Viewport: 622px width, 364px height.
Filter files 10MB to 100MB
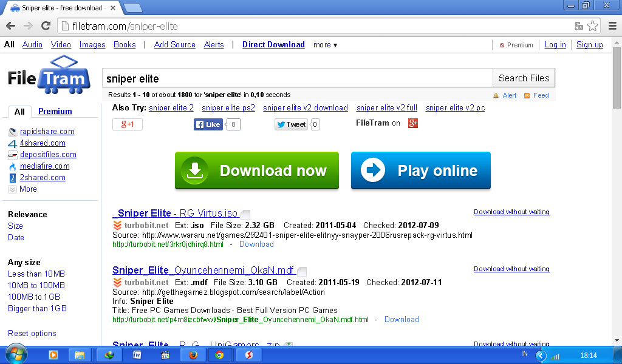36,285
